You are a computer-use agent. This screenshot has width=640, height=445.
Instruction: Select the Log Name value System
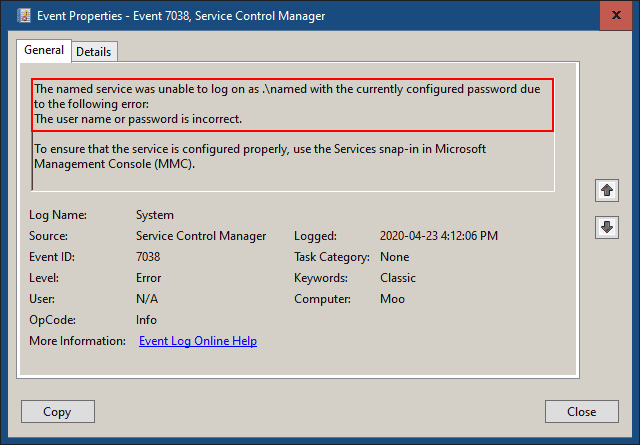click(x=155, y=215)
